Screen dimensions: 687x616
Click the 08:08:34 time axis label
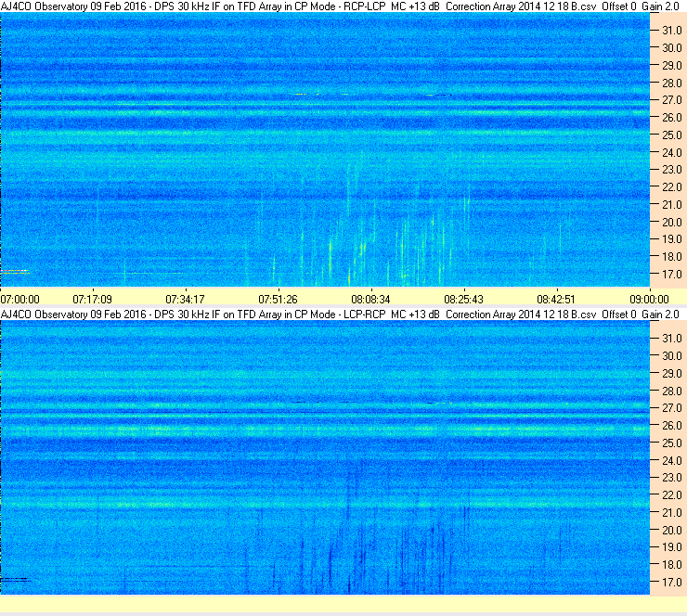pyautogui.click(x=371, y=300)
